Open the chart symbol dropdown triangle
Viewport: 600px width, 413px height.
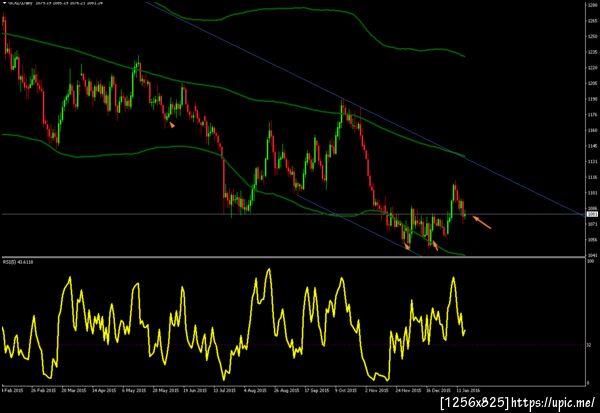point(4,2)
